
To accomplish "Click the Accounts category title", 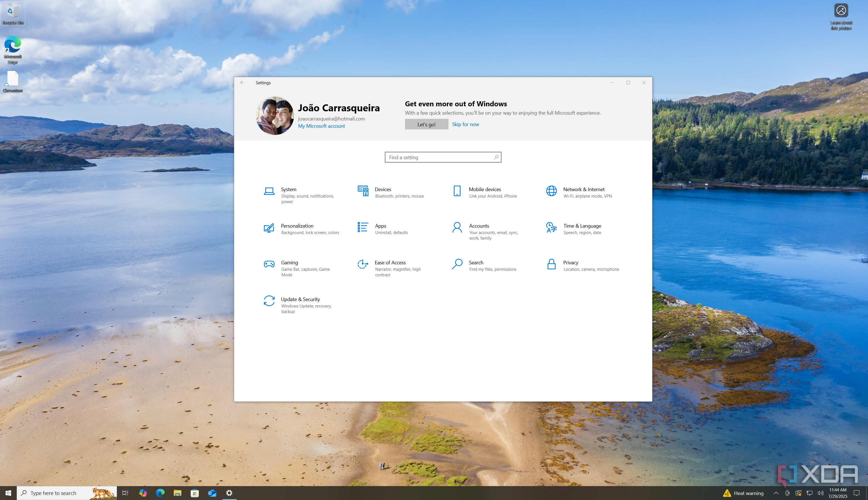I will point(479,226).
